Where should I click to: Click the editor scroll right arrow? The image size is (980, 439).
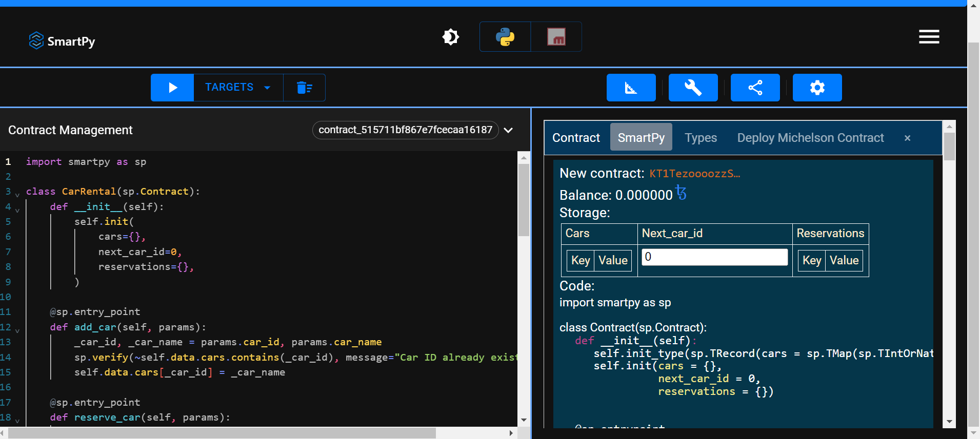[x=511, y=433]
